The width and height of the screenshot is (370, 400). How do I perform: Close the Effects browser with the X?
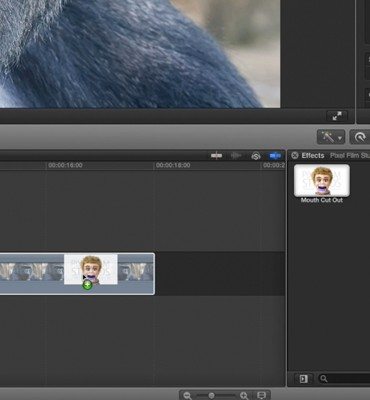pyautogui.click(x=295, y=155)
